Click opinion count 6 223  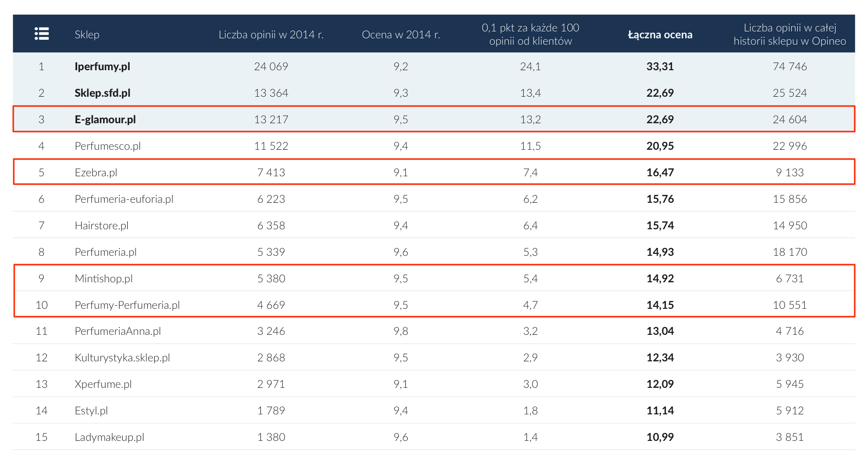(x=271, y=199)
